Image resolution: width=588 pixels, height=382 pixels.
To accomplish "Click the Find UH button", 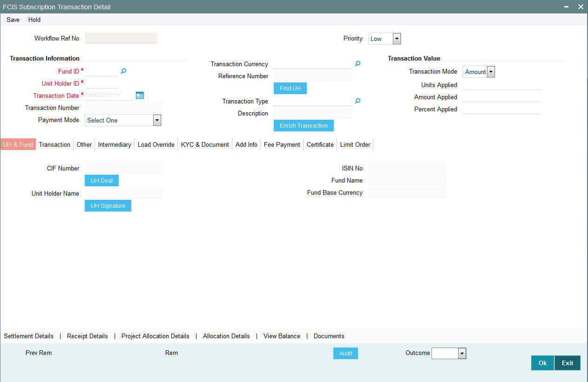I will pyautogui.click(x=290, y=89).
